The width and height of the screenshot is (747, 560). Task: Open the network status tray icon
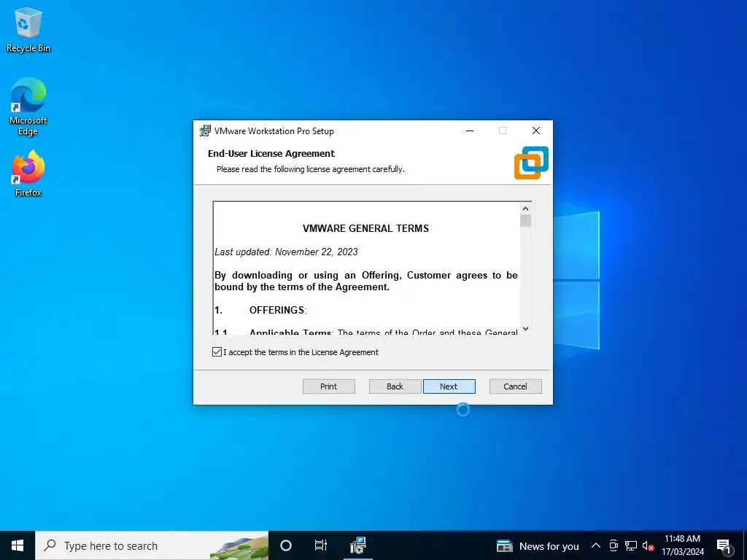[x=631, y=545]
